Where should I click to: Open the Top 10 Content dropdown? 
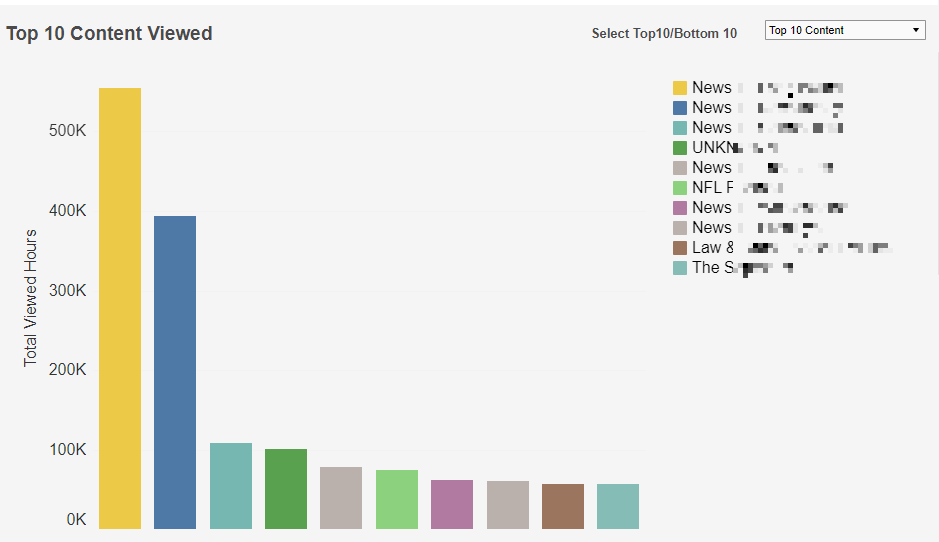pos(844,31)
